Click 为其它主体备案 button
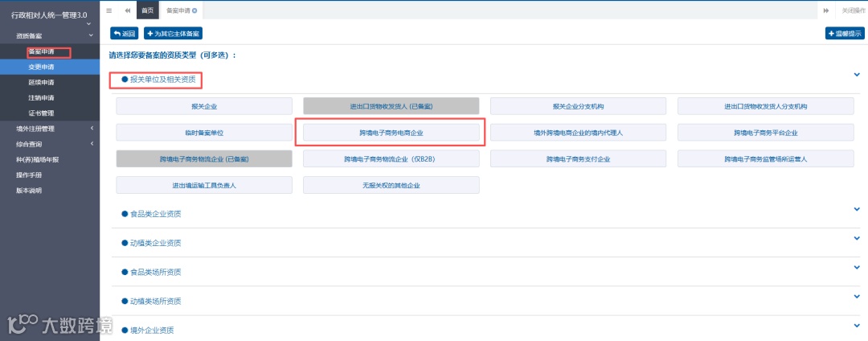Viewport: 868px width, 341px height. (x=174, y=34)
